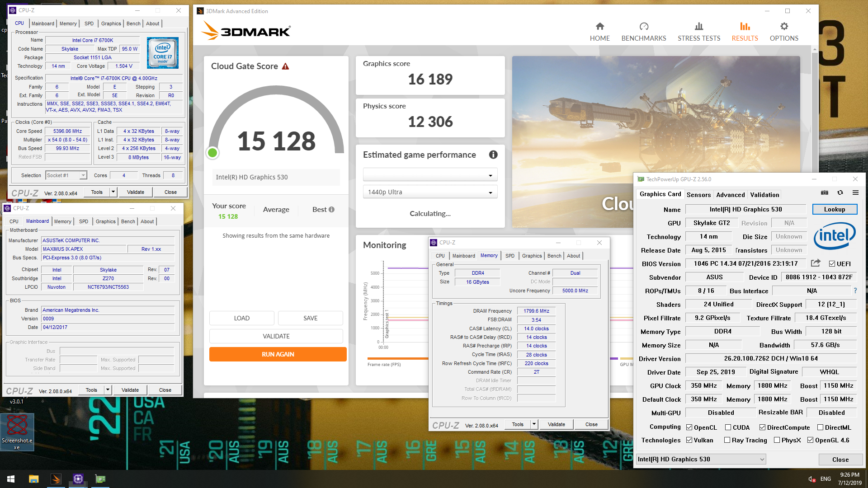Click the ENG language indicator
This screenshot has height=488, width=868.
826,479
